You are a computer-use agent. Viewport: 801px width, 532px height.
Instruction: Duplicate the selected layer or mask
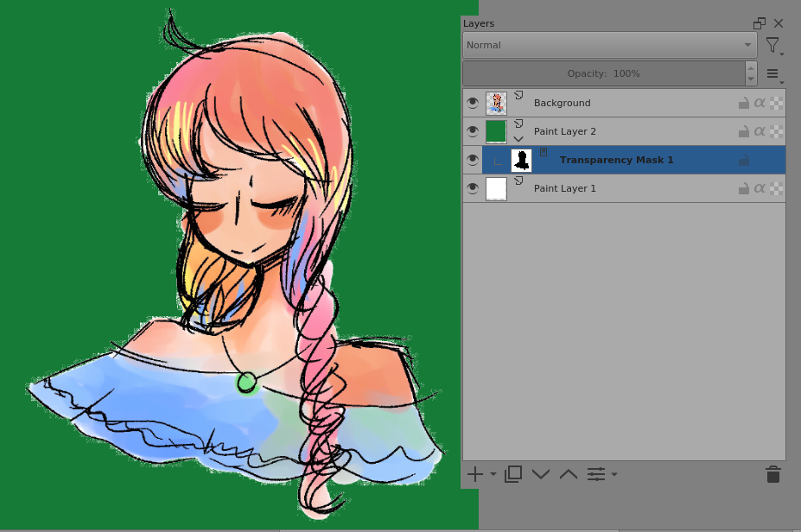[x=513, y=474]
